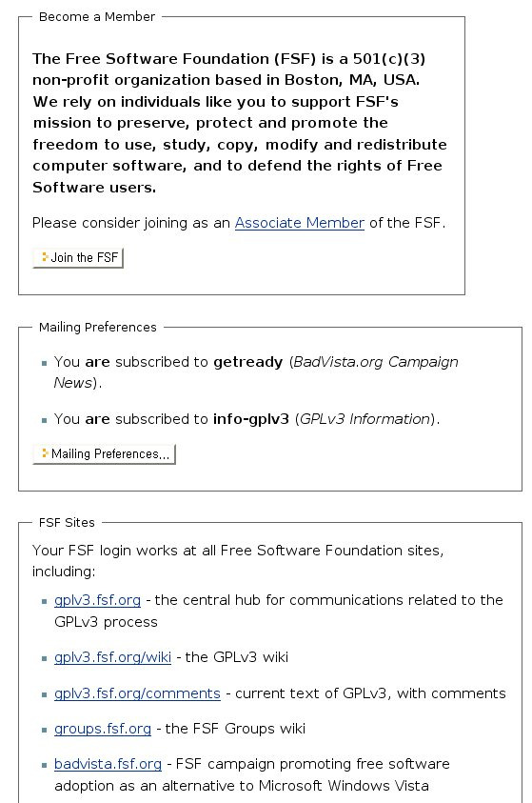Click the arrow icon on Join the FSF
The width and height of the screenshot is (532, 803).
pyautogui.click(x=45, y=256)
